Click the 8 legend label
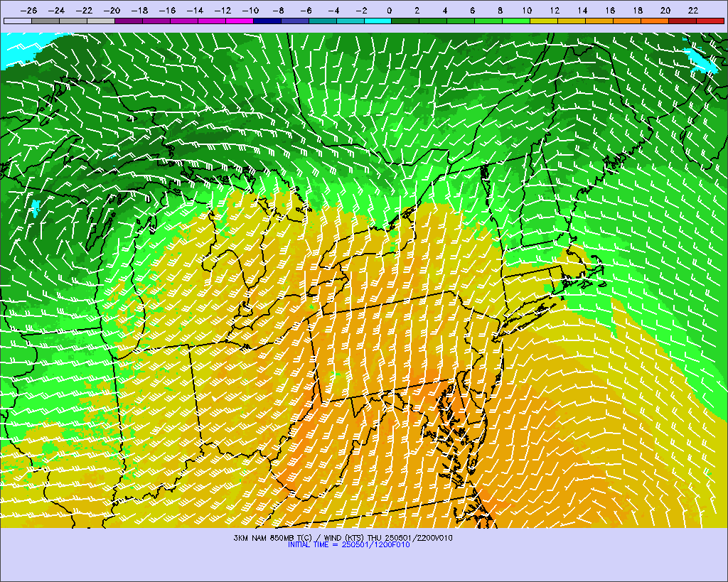The width and height of the screenshot is (728, 582). 500,10
